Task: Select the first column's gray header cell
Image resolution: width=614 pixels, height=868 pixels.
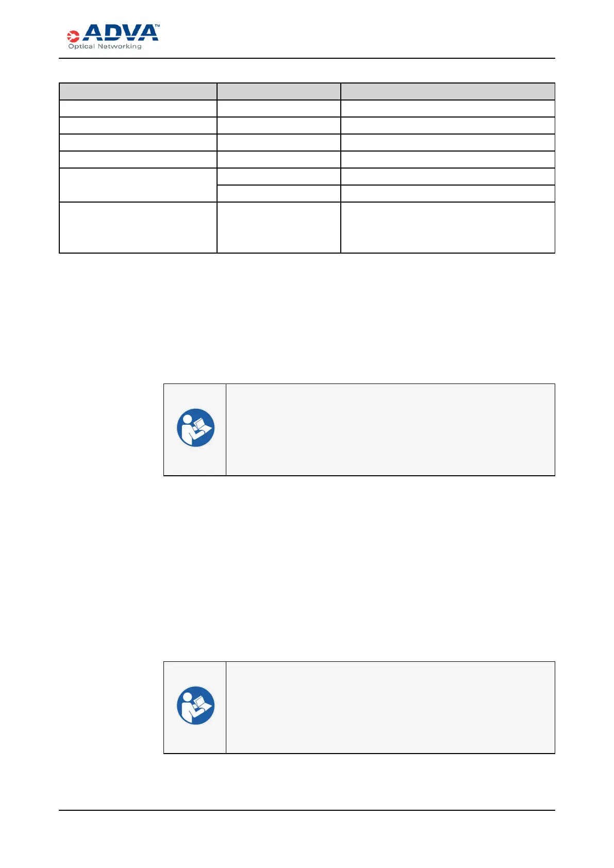Action: pos(138,91)
